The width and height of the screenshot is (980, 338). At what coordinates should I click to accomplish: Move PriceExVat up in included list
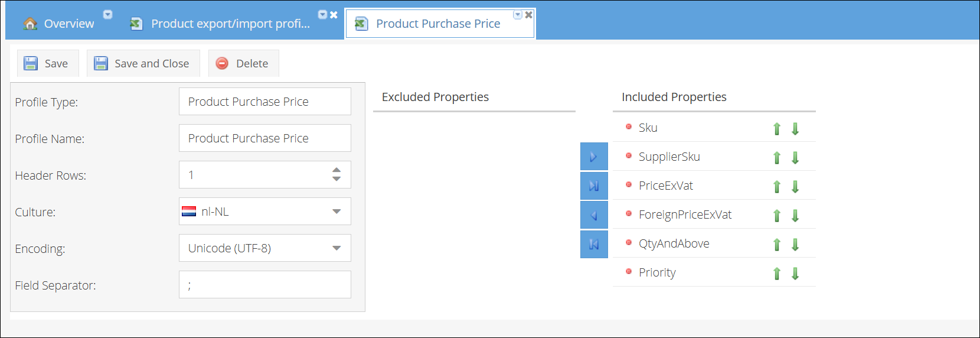tap(777, 187)
